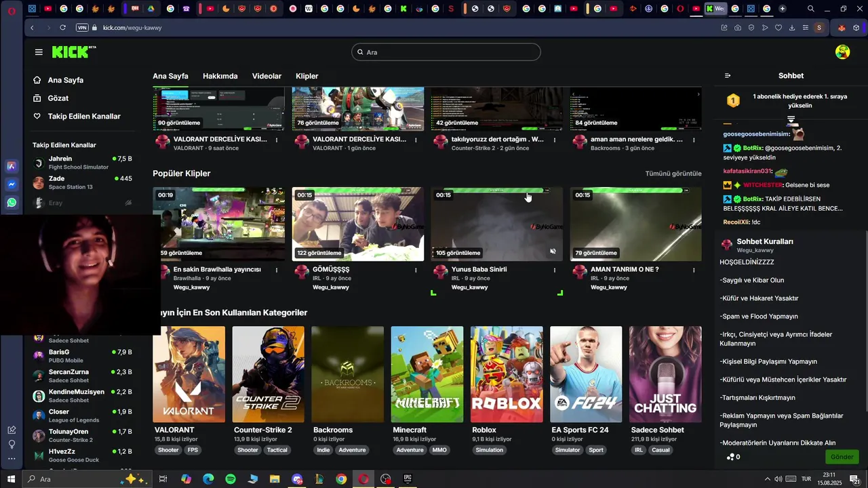Unmute the Yunus Baba Sinirli clip
The height and width of the screenshot is (488, 868).
click(553, 251)
